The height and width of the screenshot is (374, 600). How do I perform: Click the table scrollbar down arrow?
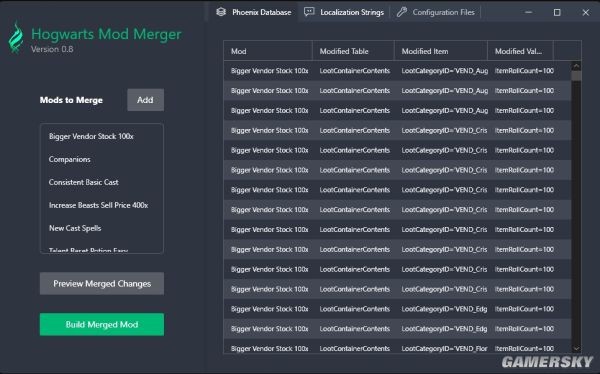click(576, 348)
